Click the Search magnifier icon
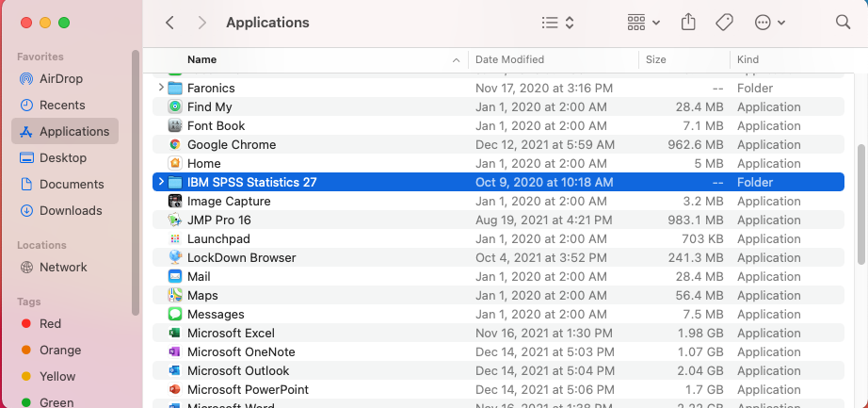 pyautogui.click(x=843, y=22)
